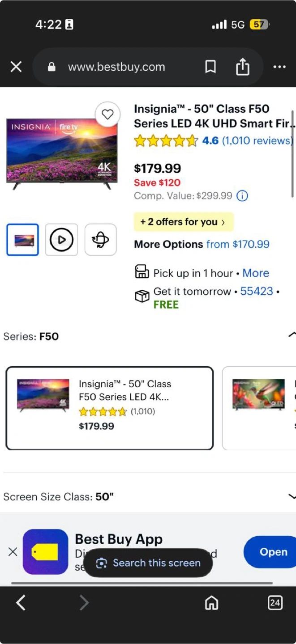Open the three-dot browser menu

click(279, 67)
